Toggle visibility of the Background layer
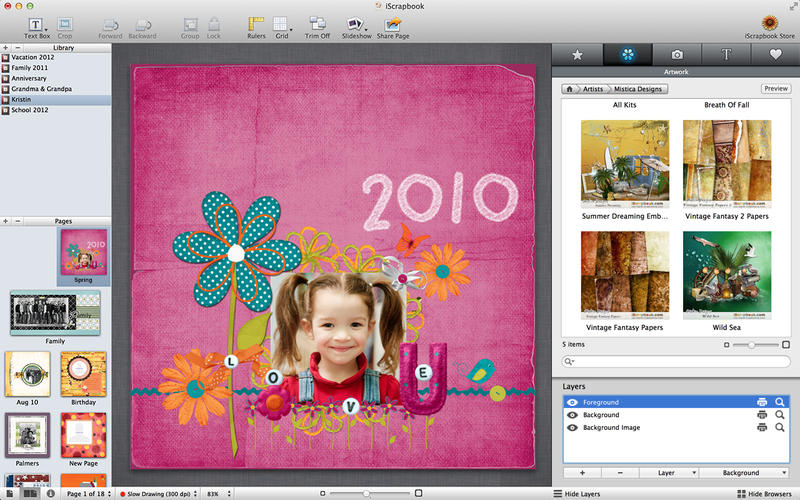This screenshot has width=800, height=500. 572,415
